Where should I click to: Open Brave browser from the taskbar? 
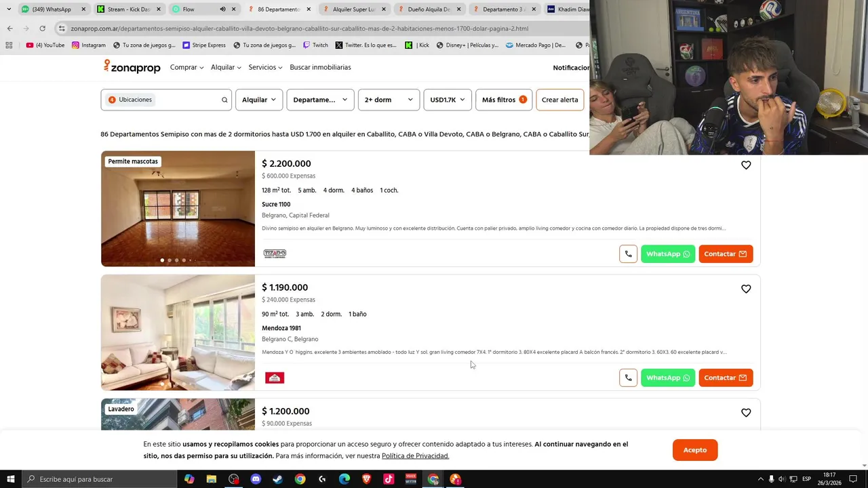click(366, 479)
